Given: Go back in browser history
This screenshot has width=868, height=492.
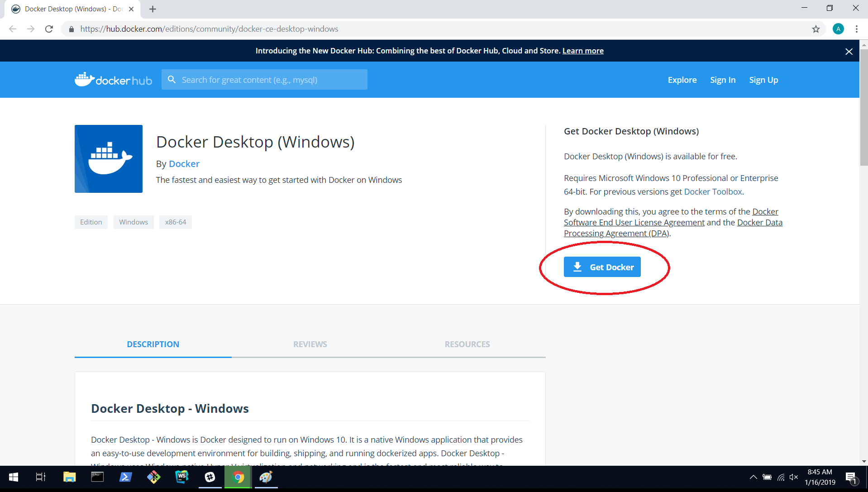Looking at the screenshot, I should click(13, 29).
